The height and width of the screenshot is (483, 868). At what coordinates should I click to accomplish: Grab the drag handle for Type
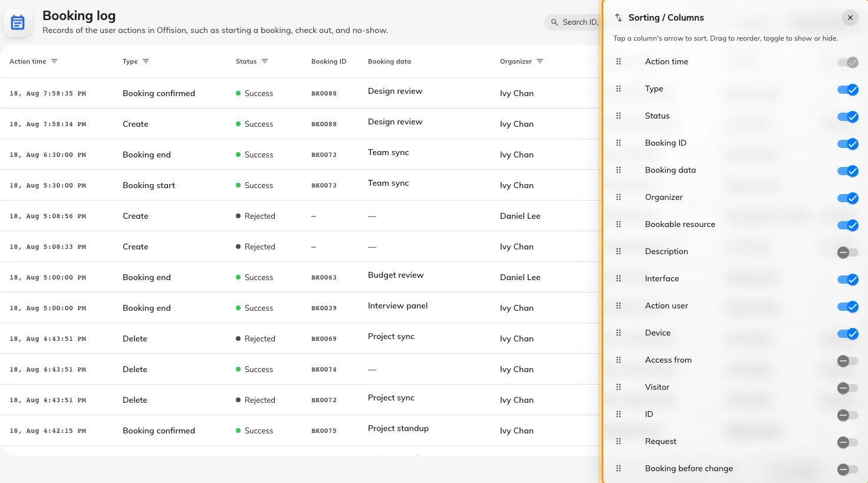[x=619, y=88]
